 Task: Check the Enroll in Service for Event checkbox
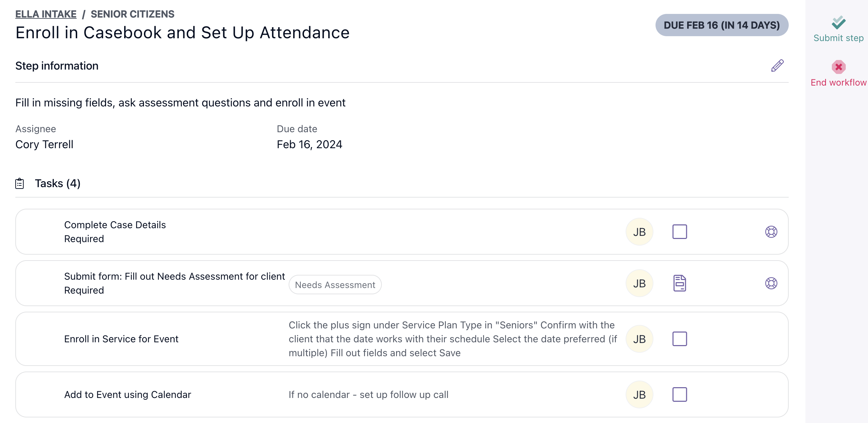pyautogui.click(x=681, y=338)
